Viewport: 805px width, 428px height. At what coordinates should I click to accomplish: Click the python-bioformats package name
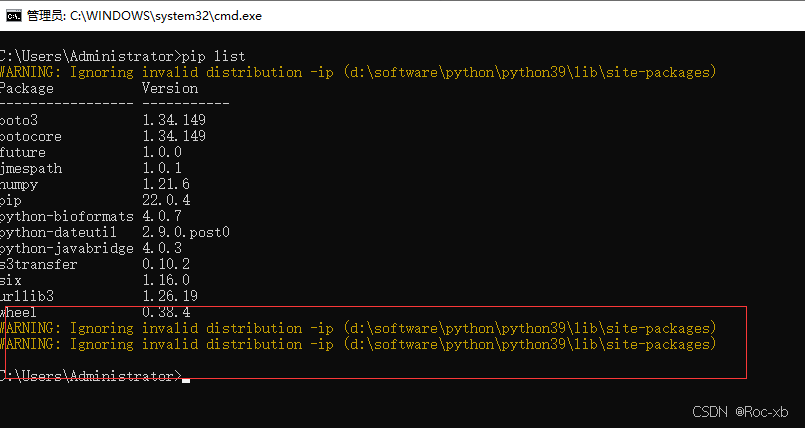coord(67,216)
